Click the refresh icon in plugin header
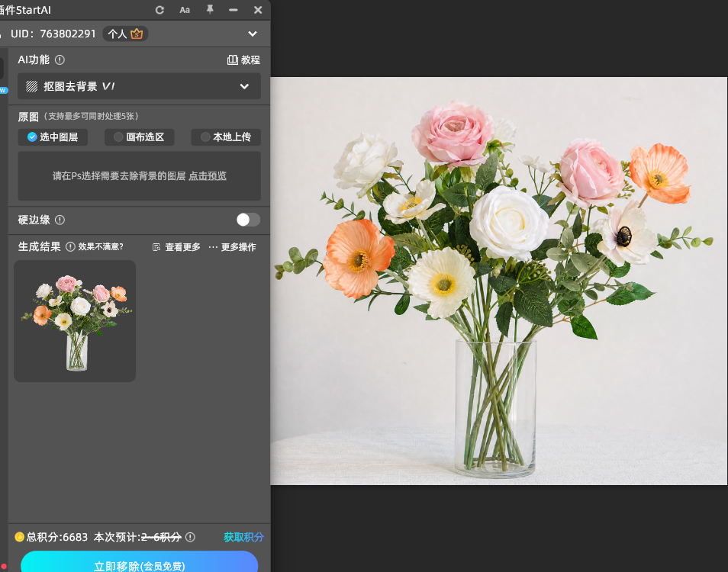The height and width of the screenshot is (572, 728). point(159,10)
